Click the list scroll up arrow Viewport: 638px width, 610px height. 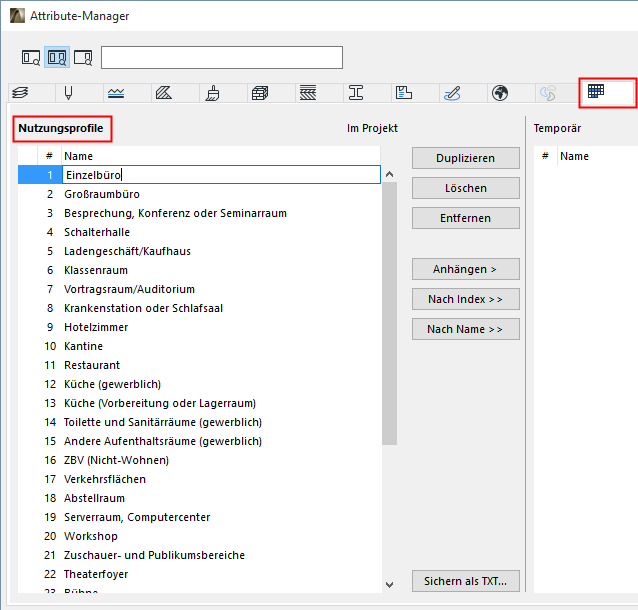pos(389,175)
